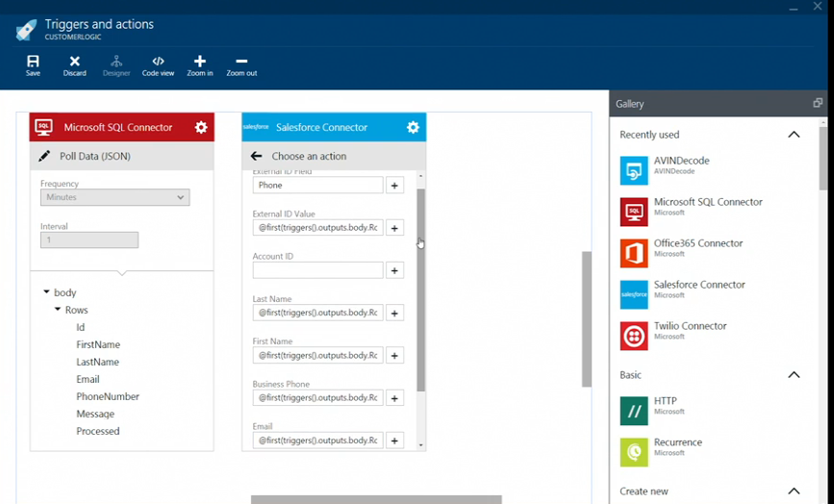Viewport: 834px width, 504px height.
Task: Collapse the Basic gallery section
Action: point(794,375)
